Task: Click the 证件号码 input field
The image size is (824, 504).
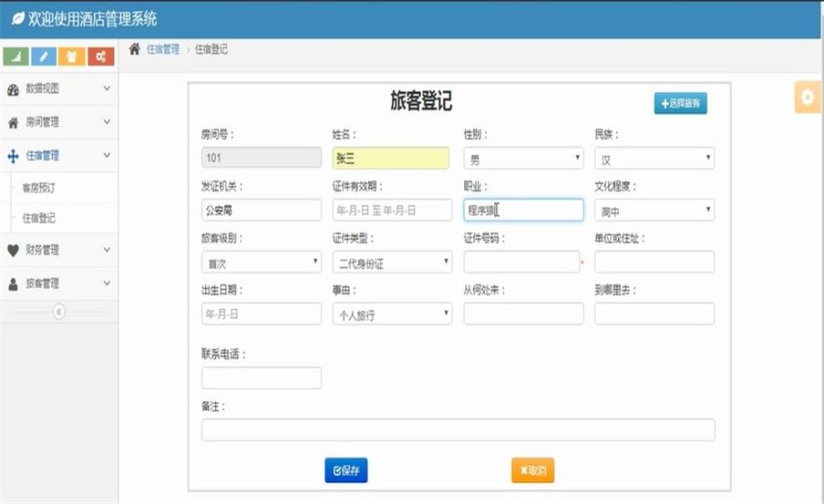Action: [x=521, y=262]
